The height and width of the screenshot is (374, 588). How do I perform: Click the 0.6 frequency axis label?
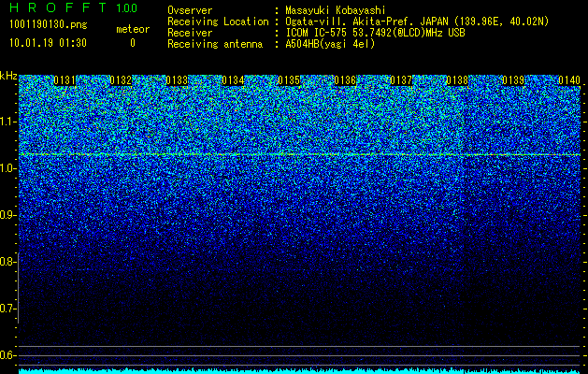click(7, 355)
